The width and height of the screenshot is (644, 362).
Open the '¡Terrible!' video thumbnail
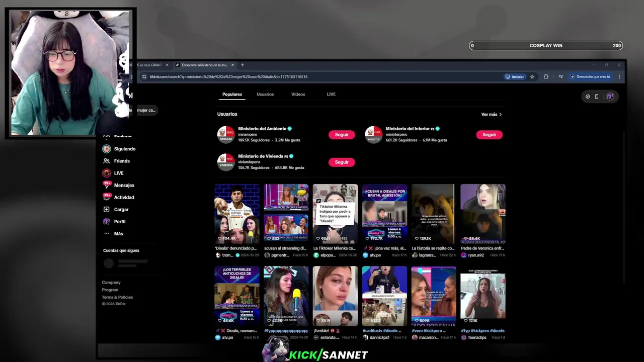pos(335,296)
